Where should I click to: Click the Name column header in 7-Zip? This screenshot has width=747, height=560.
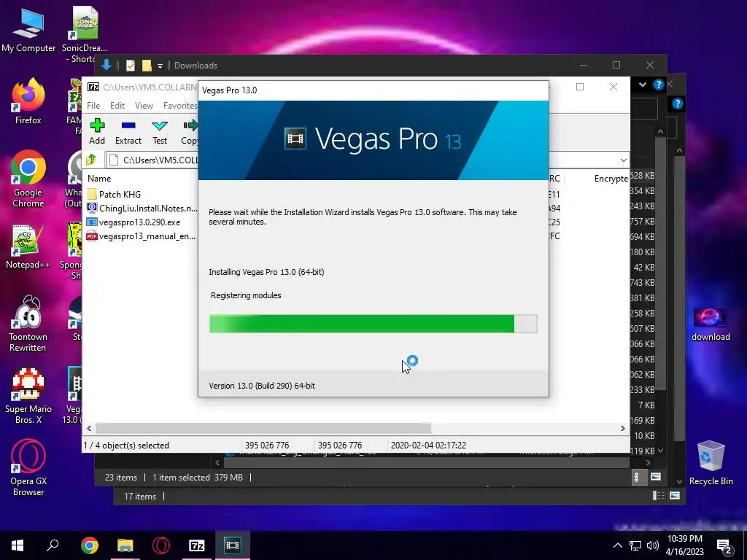coord(99,179)
